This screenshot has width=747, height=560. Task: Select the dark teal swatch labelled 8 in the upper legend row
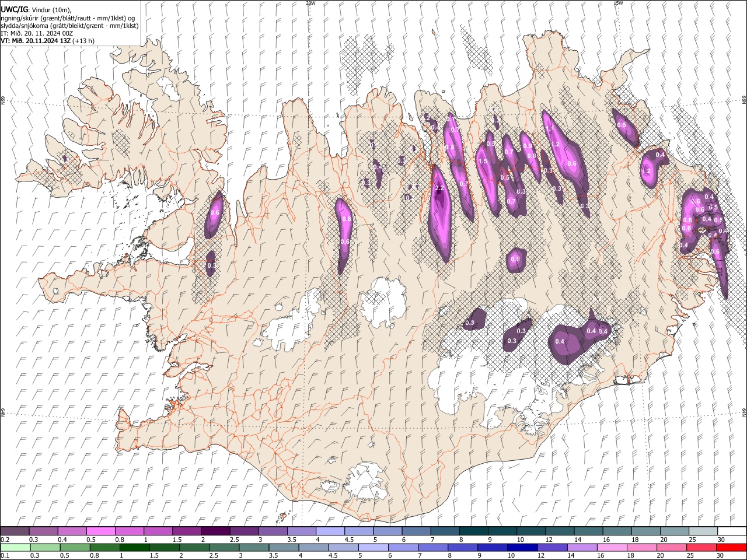click(x=473, y=531)
